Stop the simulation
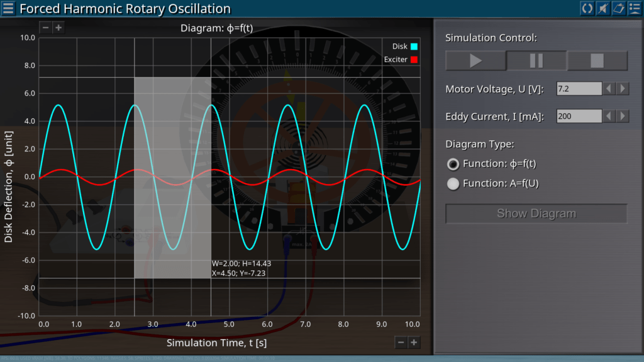Image resolution: width=644 pixels, height=362 pixels. (x=597, y=61)
